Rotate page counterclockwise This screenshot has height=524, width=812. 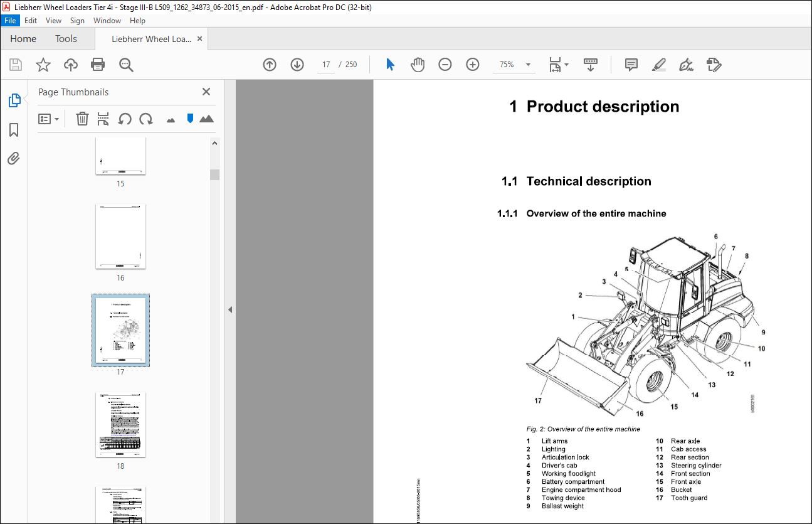point(125,119)
